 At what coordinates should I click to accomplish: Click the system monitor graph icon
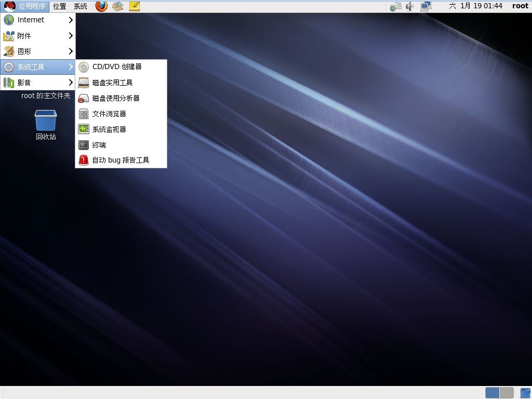click(84, 129)
